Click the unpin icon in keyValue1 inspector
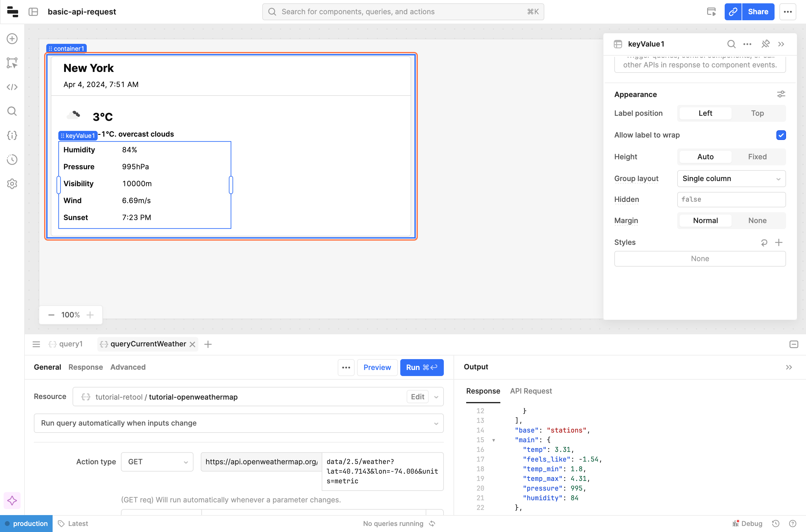806x532 pixels. tap(765, 44)
